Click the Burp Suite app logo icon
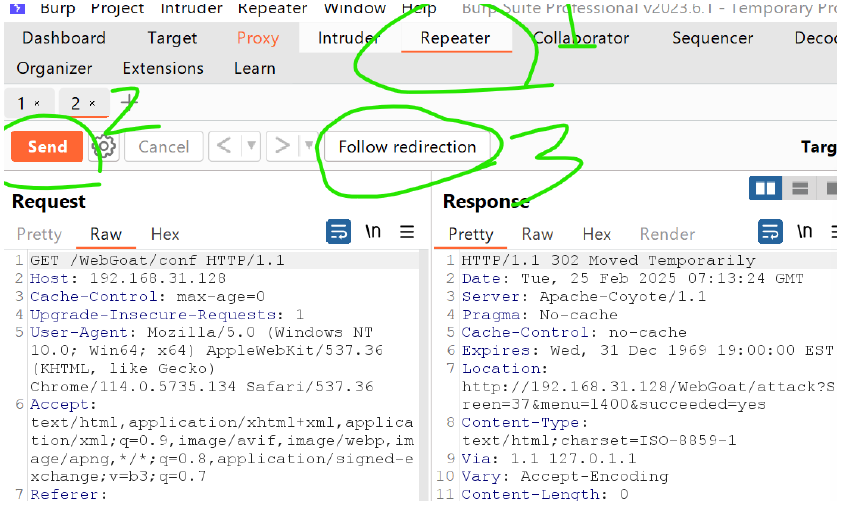 click(x=17, y=8)
